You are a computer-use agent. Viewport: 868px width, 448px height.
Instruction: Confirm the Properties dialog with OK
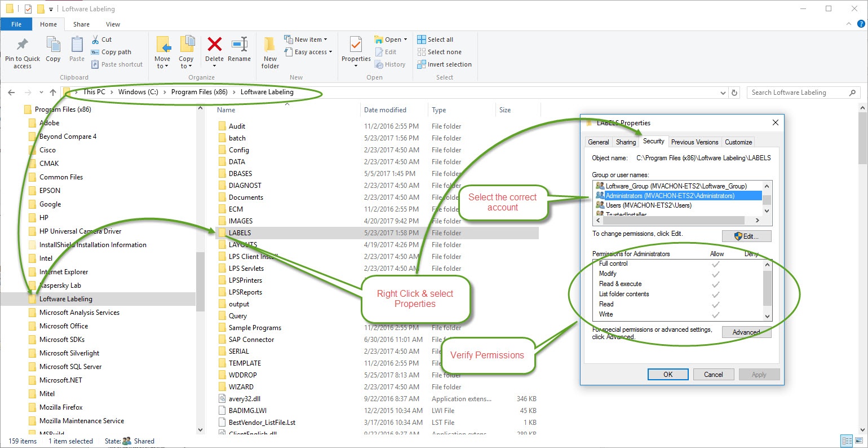(668, 375)
